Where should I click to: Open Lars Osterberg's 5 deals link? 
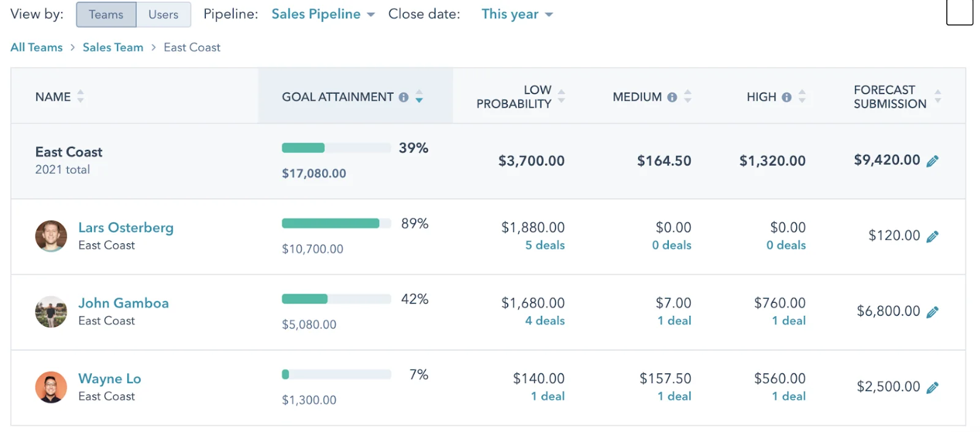click(545, 245)
